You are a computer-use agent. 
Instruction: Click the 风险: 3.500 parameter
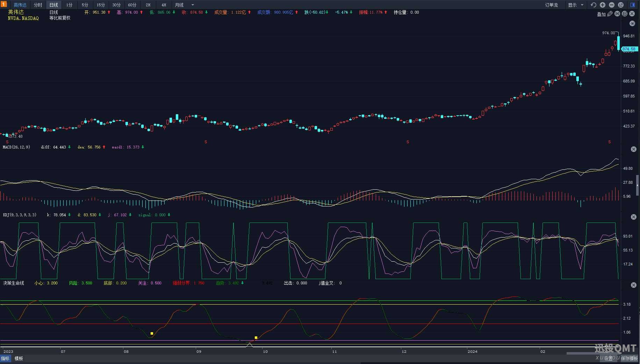click(x=81, y=283)
